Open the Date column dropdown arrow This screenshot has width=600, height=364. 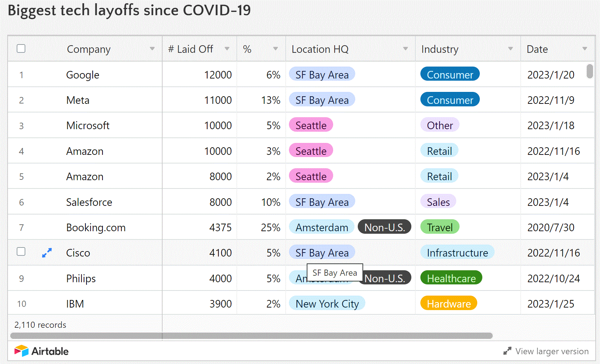pos(585,48)
